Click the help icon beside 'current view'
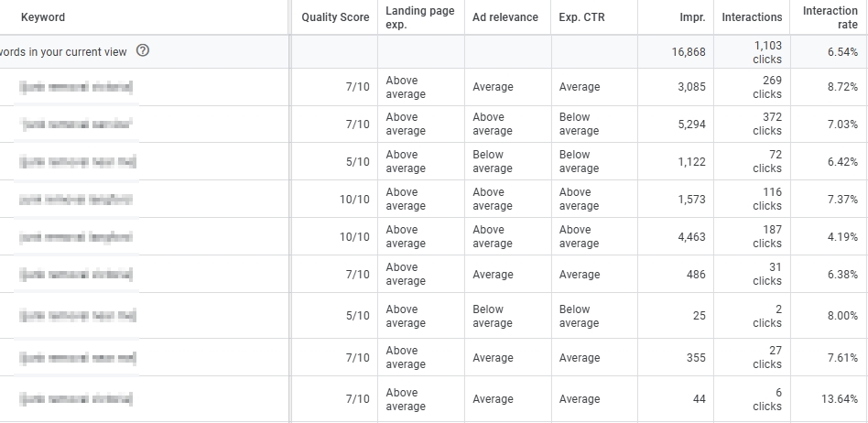868x423 pixels. click(143, 51)
